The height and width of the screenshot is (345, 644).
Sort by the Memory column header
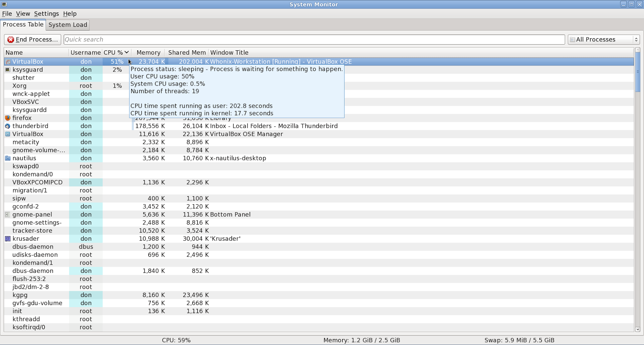(148, 52)
